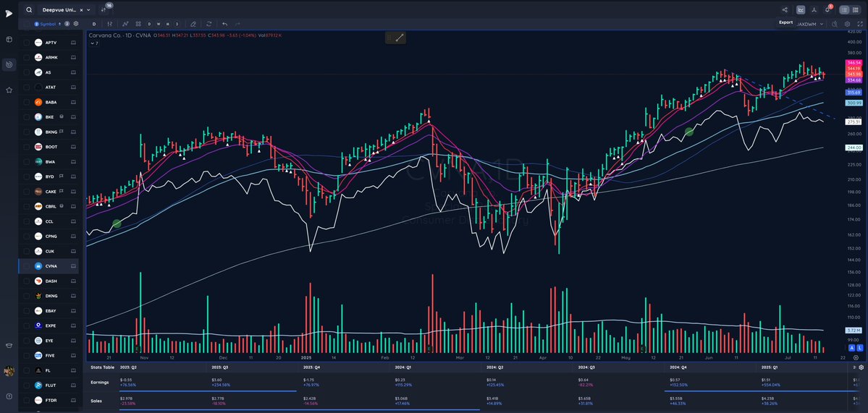Open the notifications bell with red badge
The height and width of the screenshot is (413, 868).
(827, 9)
